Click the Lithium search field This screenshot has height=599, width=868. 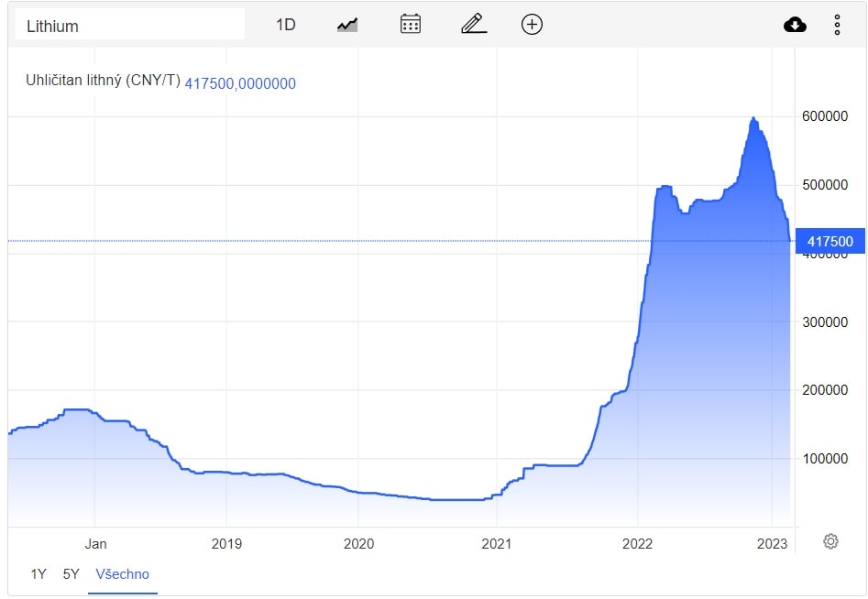point(129,26)
